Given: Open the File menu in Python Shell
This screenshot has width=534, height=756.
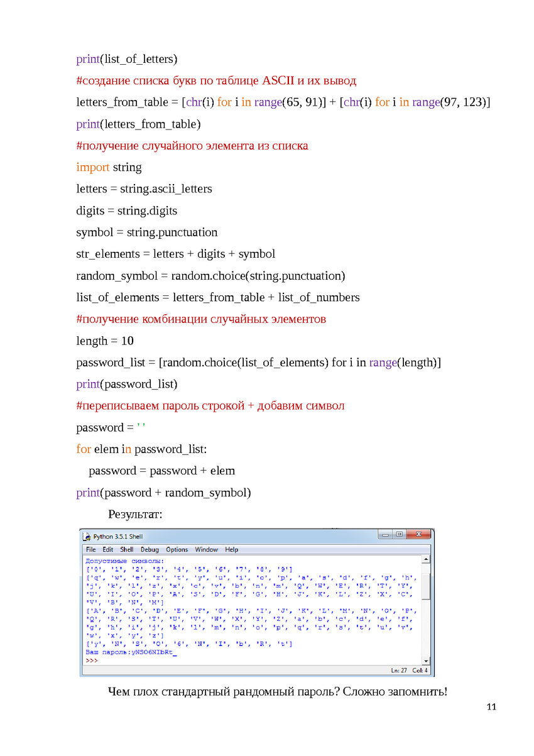Looking at the screenshot, I should coord(90,549).
